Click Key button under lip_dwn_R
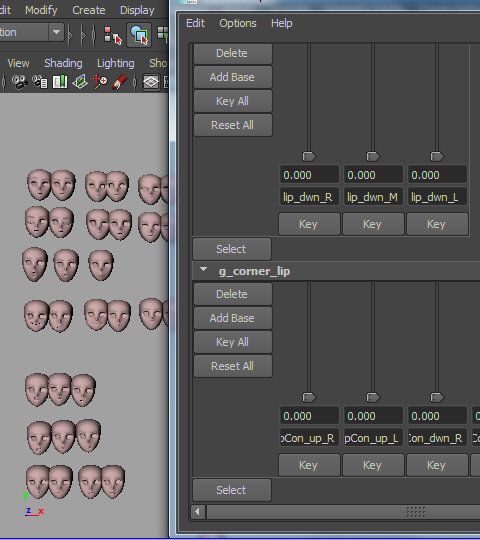480x540 pixels. 309,224
